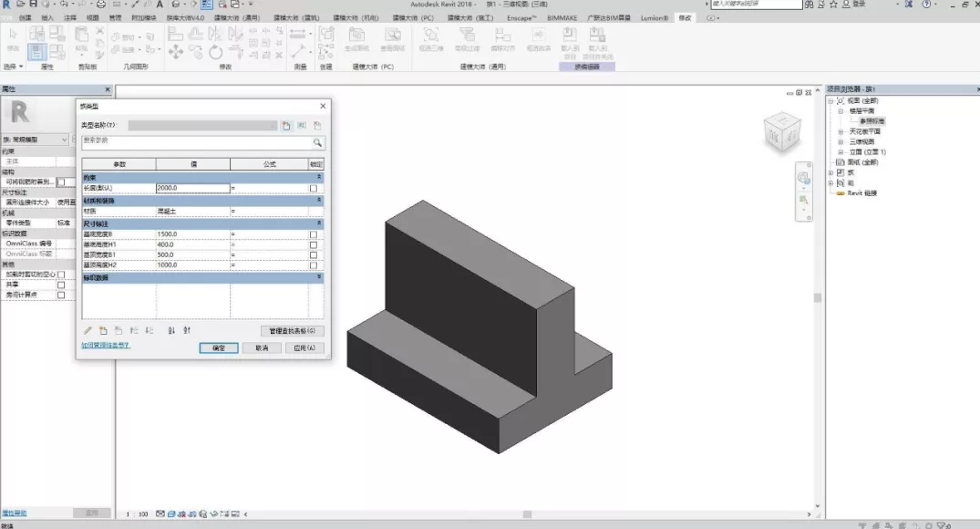Open the 视图 ribbon tab
980x529 pixels.
[x=92, y=17]
